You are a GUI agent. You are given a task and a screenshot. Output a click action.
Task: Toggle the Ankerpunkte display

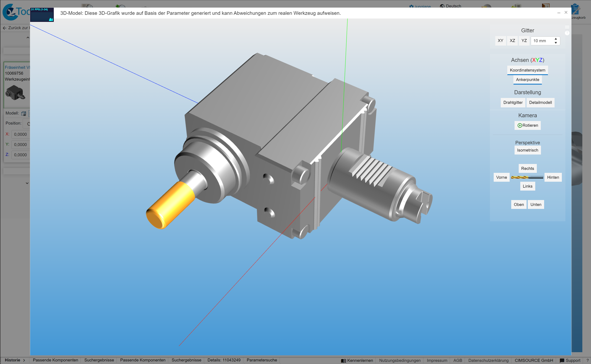527,79
